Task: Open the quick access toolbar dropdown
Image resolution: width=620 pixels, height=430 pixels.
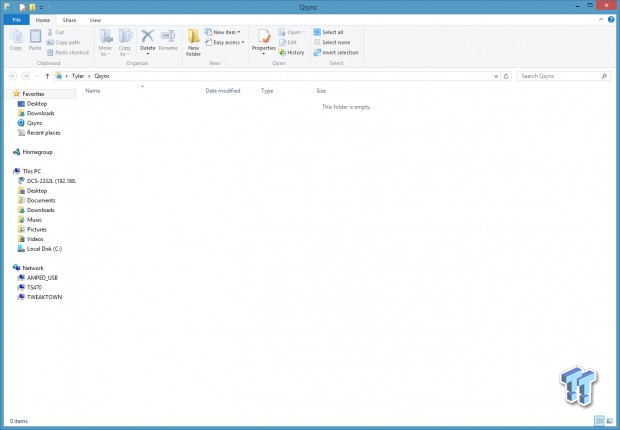Action: [41, 7]
